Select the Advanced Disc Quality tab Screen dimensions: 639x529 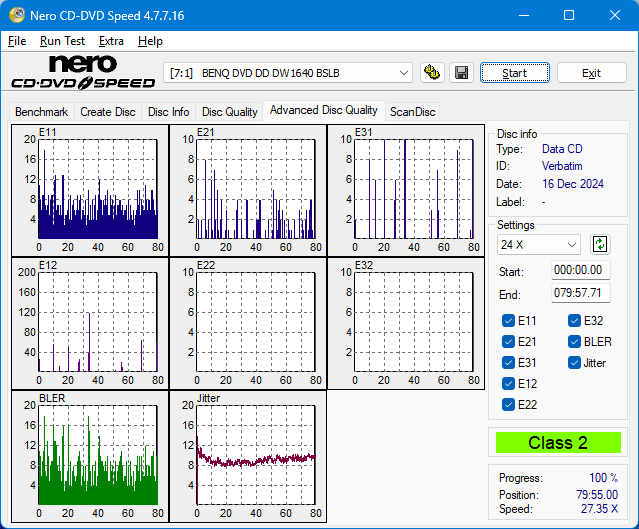click(324, 110)
